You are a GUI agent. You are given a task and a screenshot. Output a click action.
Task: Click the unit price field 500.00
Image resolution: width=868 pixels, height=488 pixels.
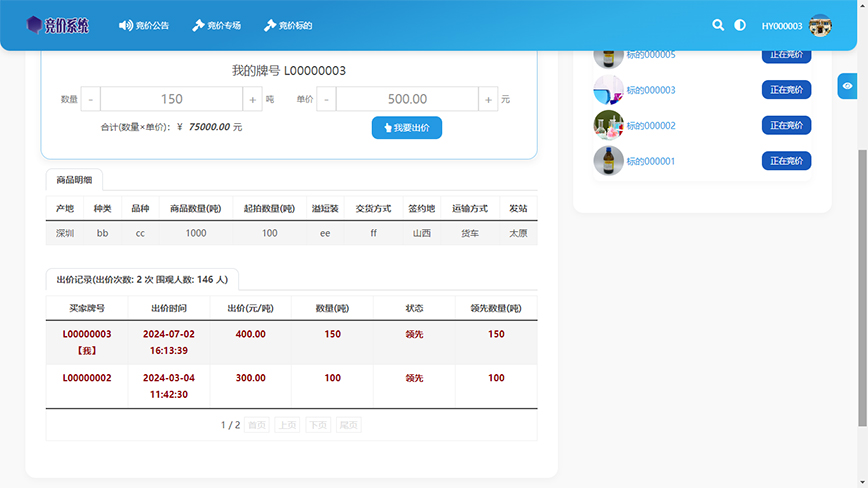[x=407, y=99]
